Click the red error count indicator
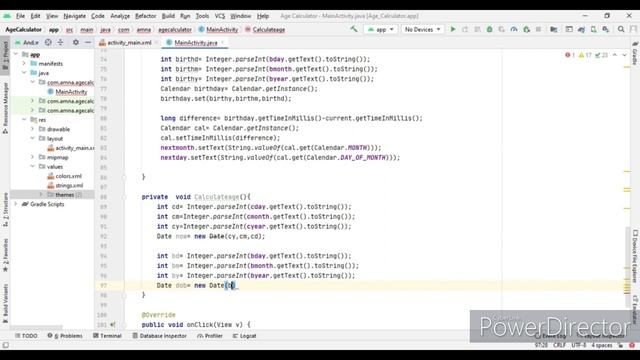This screenshot has width=640, height=360. [x=570, y=55]
